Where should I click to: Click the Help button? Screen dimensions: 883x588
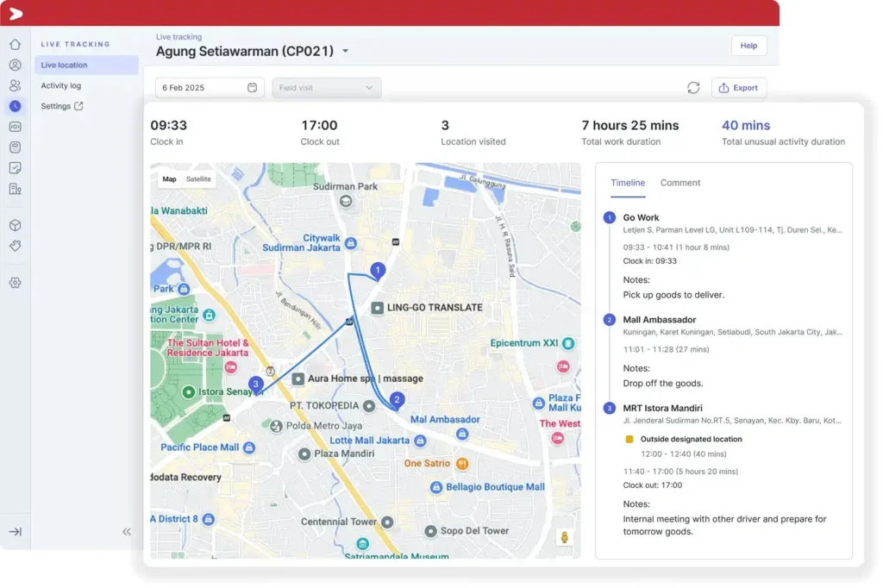coord(748,46)
